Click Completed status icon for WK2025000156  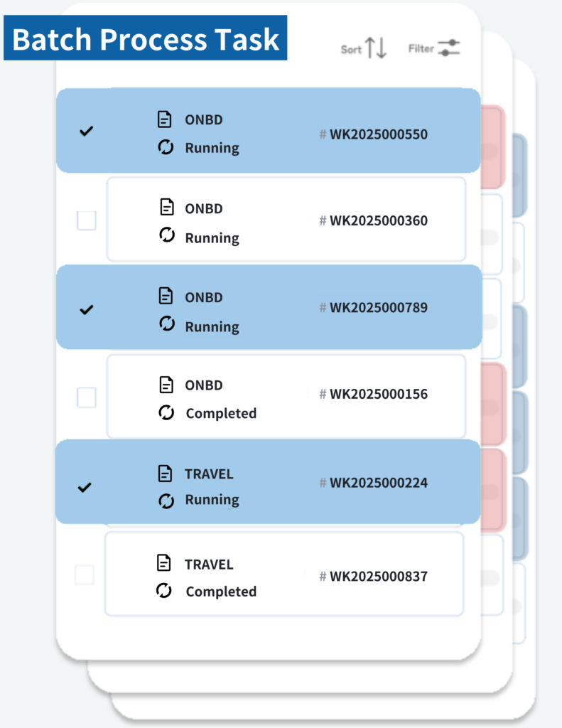166,412
